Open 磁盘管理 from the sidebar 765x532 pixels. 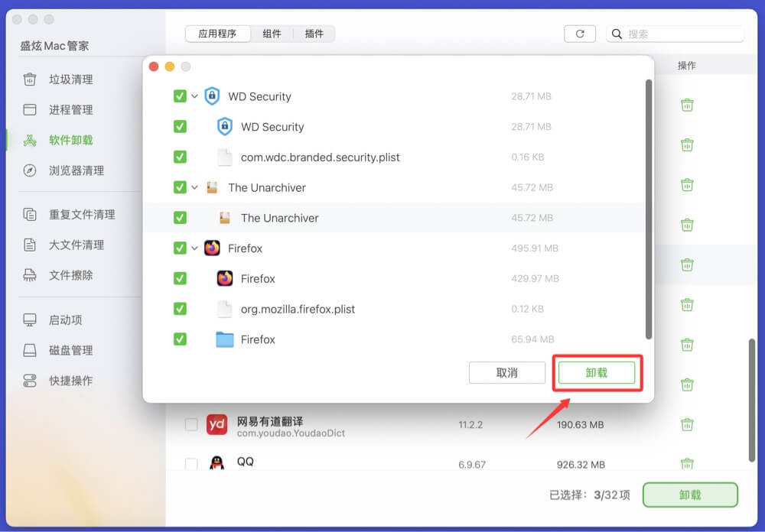click(69, 350)
